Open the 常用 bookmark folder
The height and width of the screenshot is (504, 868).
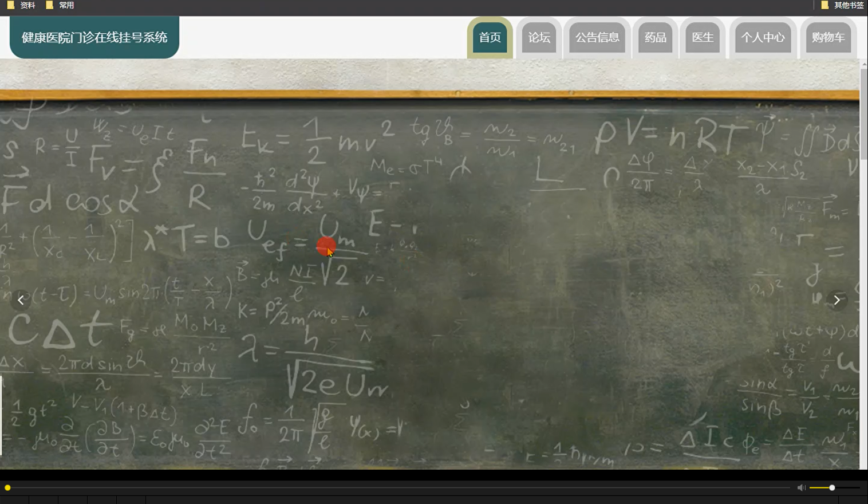pos(60,5)
